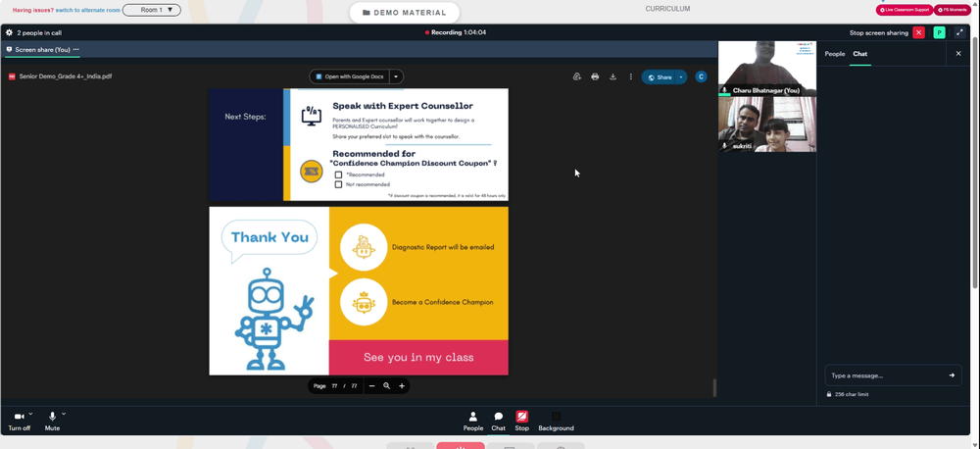Click switch to alternate room link
This screenshot has width=980, height=449.
(x=87, y=10)
